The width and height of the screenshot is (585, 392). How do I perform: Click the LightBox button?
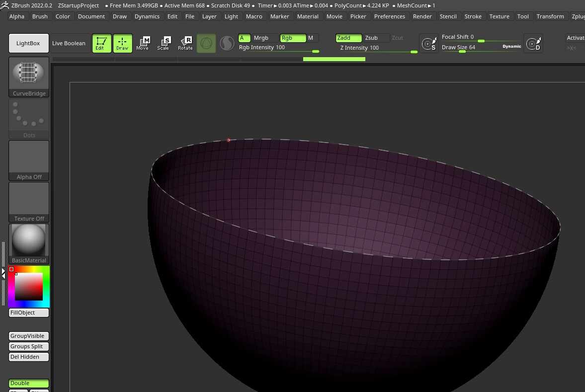[28, 43]
